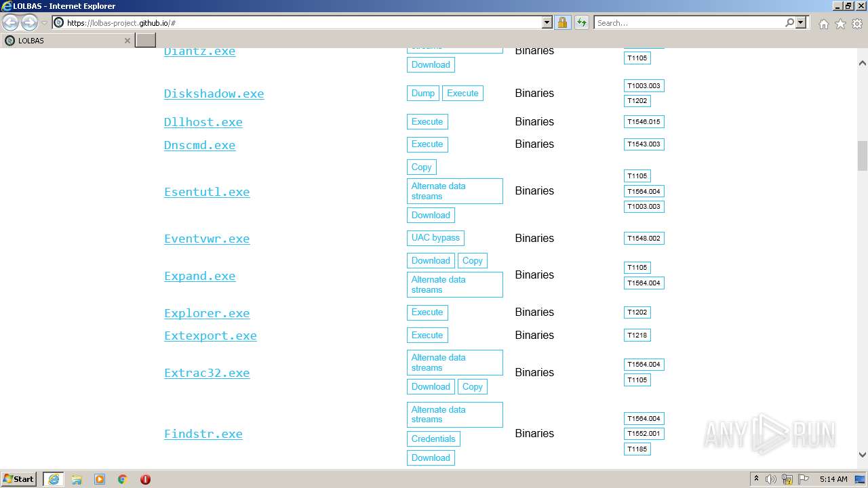Click the Copy tag for Expand.exe
This screenshot has width=868, height=488.
(473, 261)
